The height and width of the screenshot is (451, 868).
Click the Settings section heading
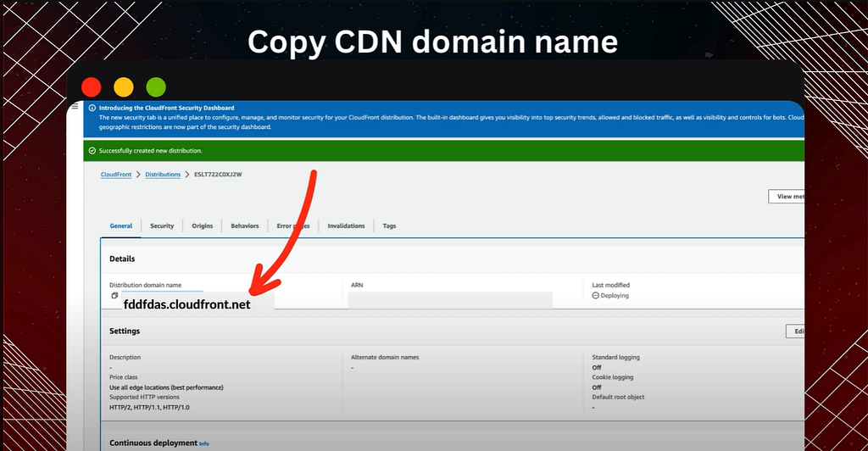pos(125,331)
